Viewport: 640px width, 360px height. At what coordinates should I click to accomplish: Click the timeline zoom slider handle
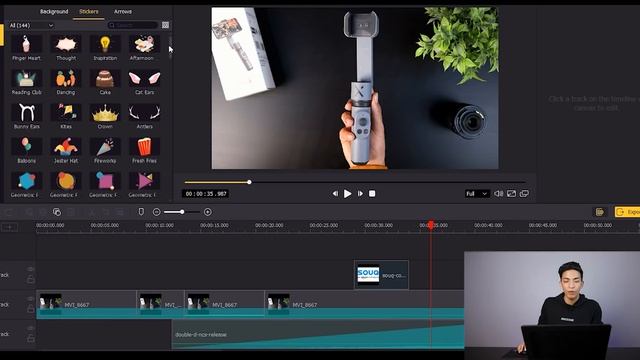tap(182, 212)
